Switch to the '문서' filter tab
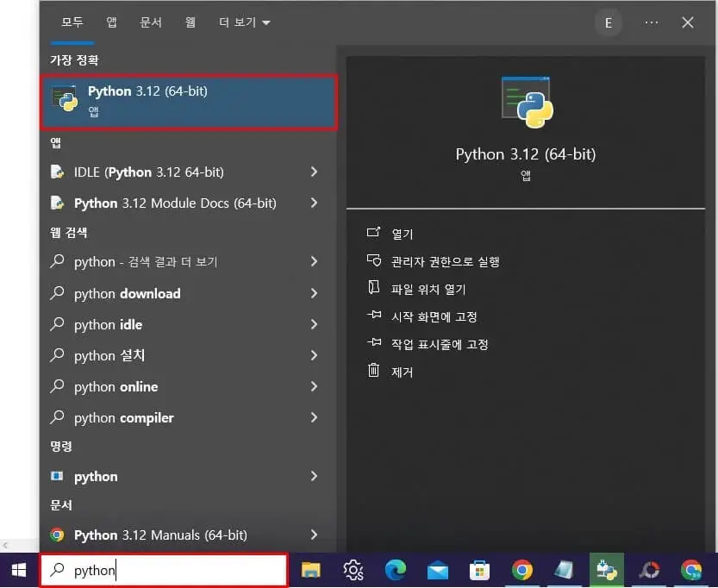Viewport: 718px width, 588px height. (151, 23)
